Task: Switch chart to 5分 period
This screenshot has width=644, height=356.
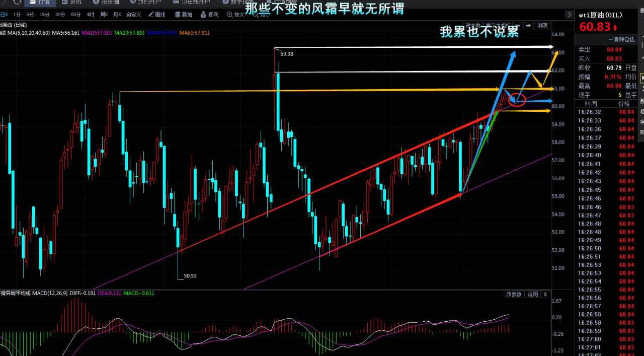Action: tap(31, 15)
